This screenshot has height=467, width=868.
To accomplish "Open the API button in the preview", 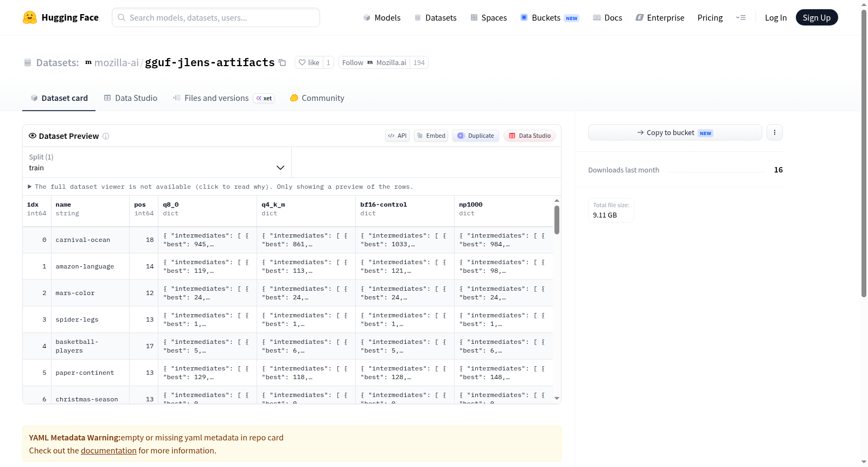I will [x=397, y=136].
